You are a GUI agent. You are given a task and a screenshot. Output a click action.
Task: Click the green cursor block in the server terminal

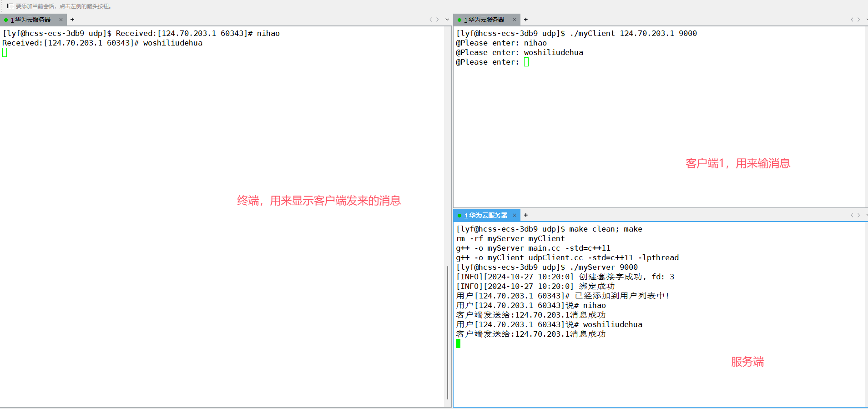click(x=458, y=344)
